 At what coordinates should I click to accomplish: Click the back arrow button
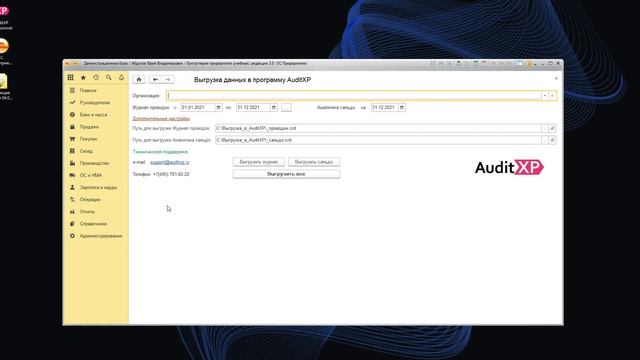[155, 80]
